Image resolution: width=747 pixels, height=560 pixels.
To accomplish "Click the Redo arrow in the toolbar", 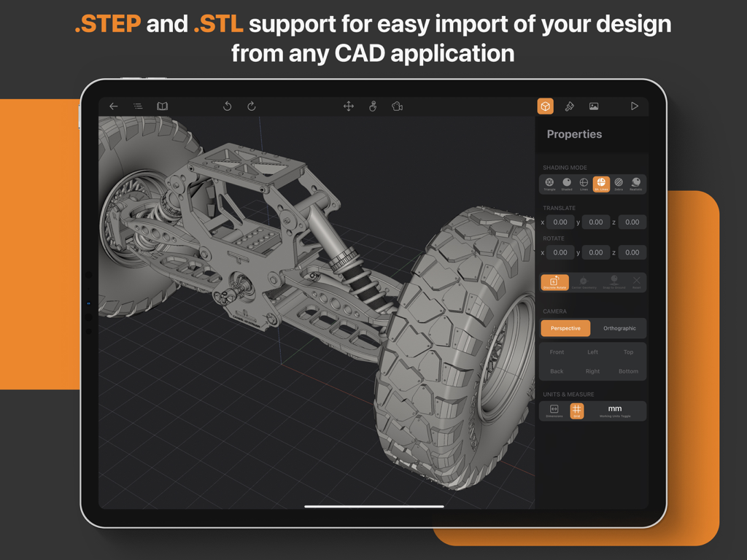I will pyautogui.click(x=251, y=106).
